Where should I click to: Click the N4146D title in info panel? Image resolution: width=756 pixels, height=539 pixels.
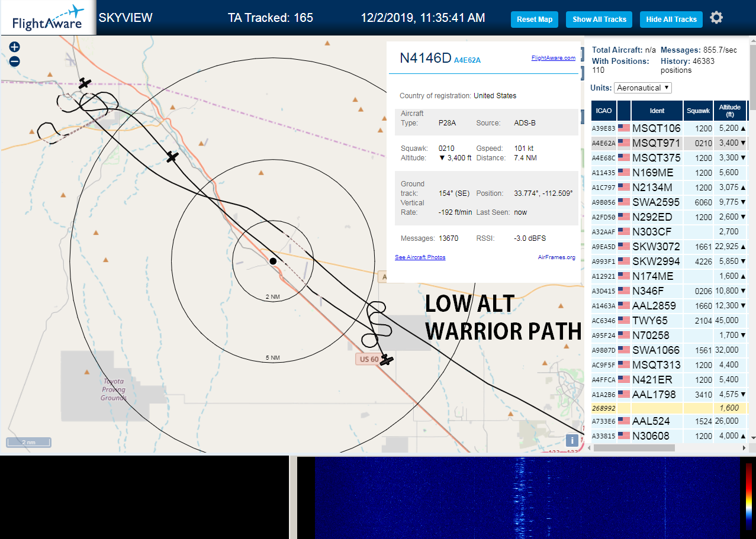(x=426, y=58)
